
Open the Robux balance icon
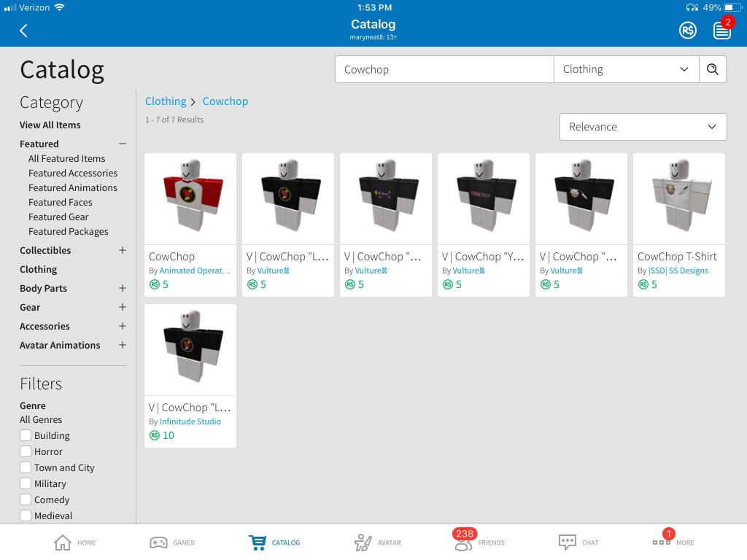pos(687,31)
